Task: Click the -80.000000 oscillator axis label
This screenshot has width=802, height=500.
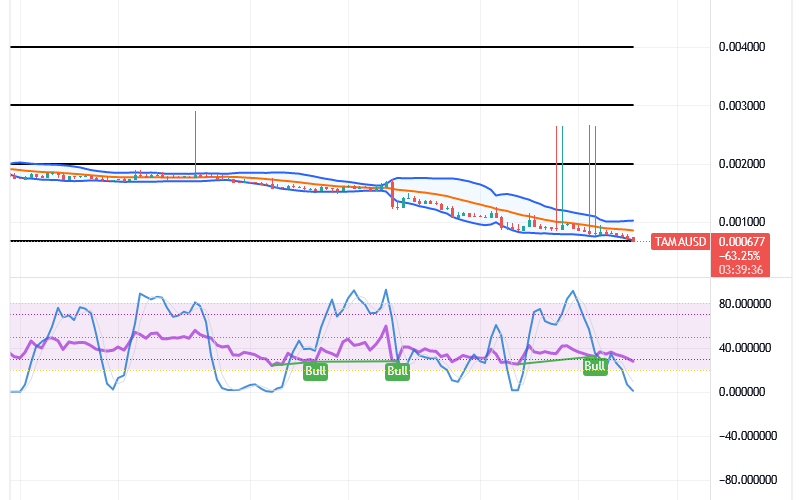Action: pos(748,480)
